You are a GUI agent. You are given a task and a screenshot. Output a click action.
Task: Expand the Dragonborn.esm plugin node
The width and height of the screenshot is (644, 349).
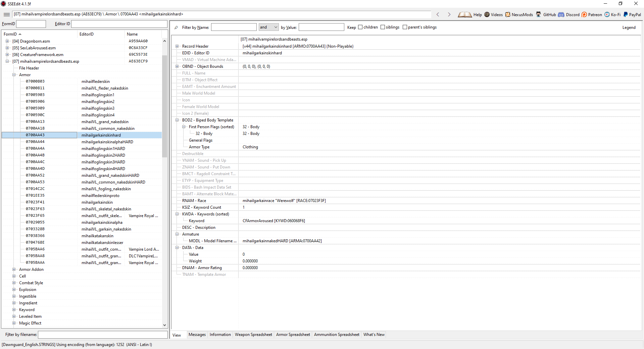point(7,41)
